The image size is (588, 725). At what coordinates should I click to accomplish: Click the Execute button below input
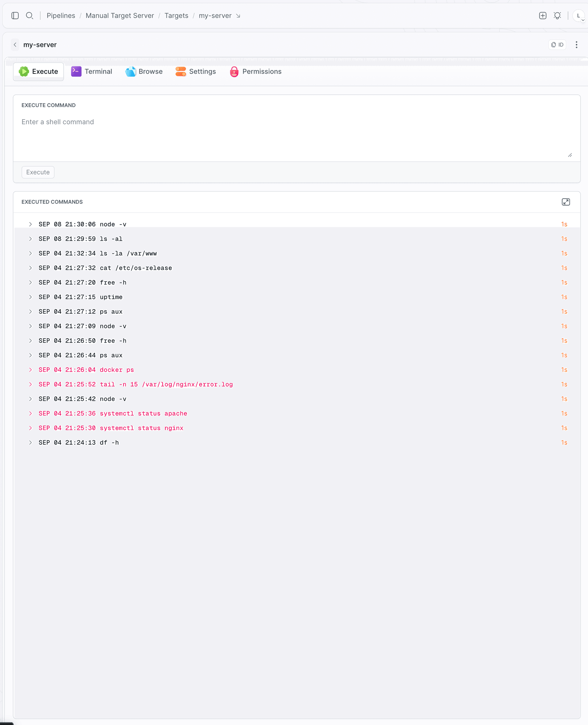coord(38,172)
